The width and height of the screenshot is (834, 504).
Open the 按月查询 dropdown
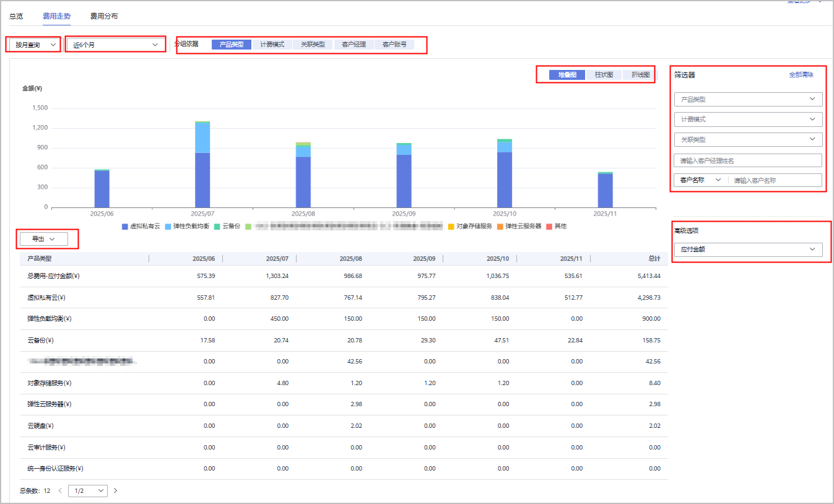coord(35,45)
